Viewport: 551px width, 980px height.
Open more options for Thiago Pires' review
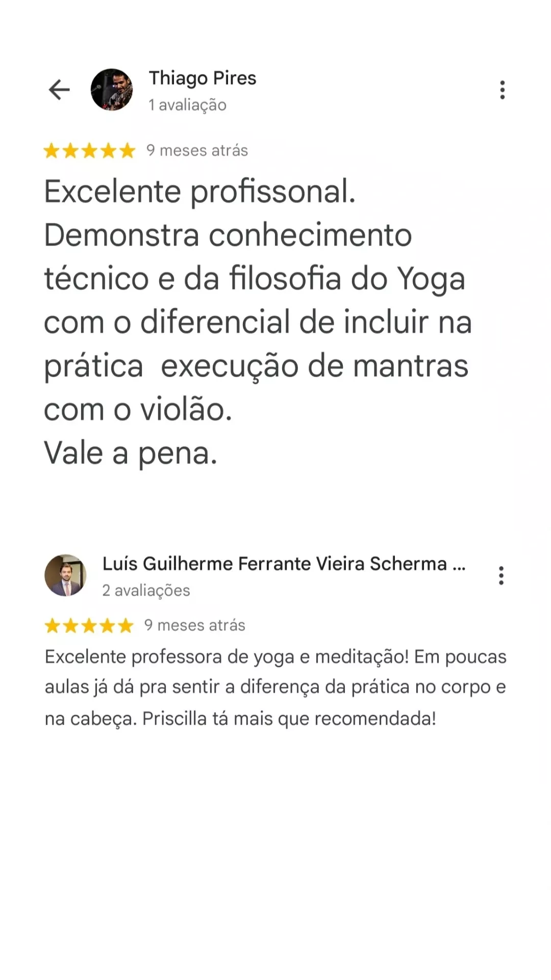pos(503,90)
